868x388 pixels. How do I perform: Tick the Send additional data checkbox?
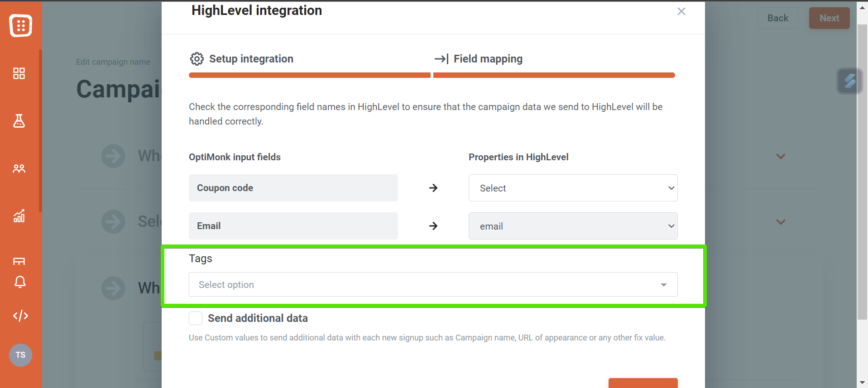(x=196, y=318)
